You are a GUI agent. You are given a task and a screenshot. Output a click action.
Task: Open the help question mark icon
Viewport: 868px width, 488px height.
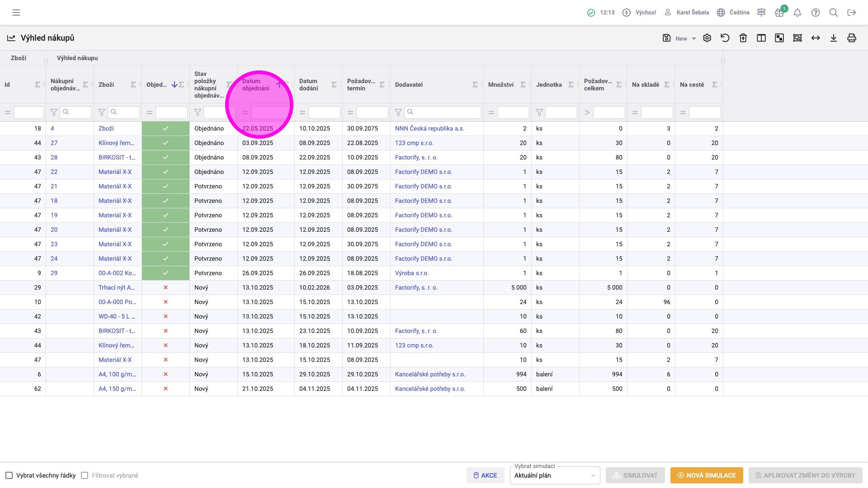tap(816, 13)
